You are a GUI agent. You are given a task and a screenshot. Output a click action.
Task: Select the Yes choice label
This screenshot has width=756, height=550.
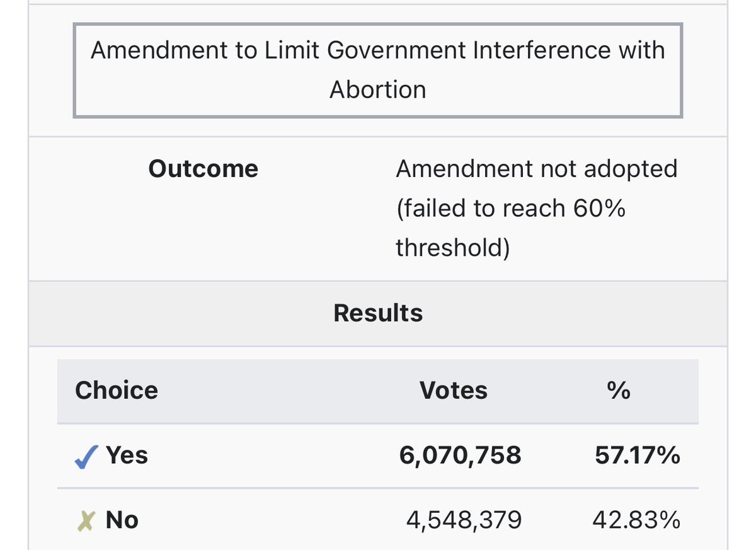(x=127, y=455)
